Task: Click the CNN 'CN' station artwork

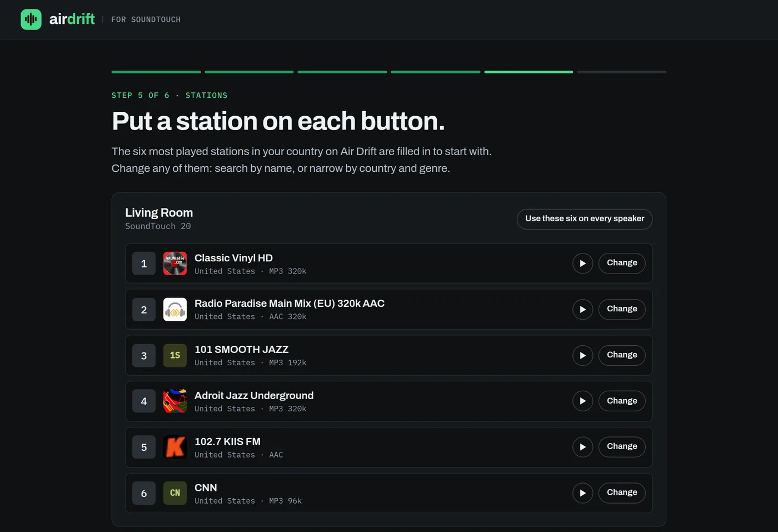Action: [x=175, y=493]
